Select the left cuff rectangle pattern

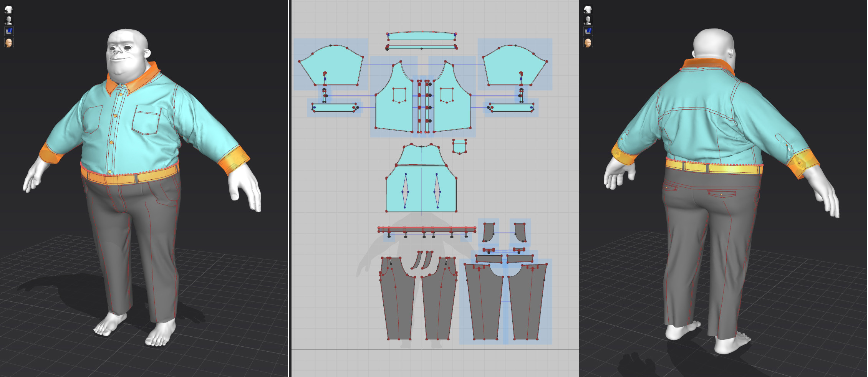tap(334, 107)
